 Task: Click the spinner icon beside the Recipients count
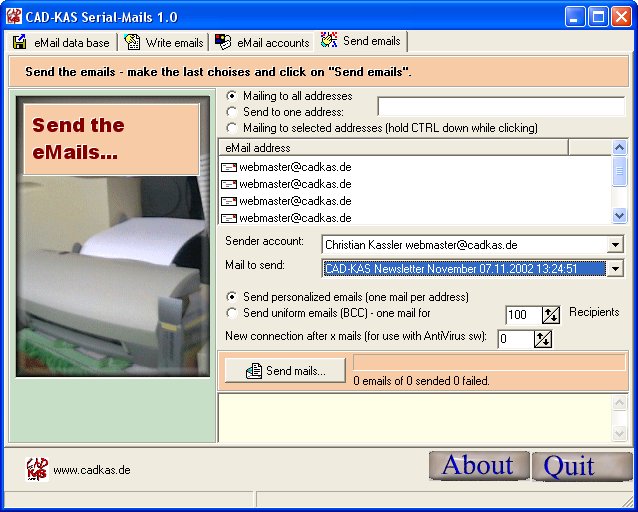click(551, 315)
